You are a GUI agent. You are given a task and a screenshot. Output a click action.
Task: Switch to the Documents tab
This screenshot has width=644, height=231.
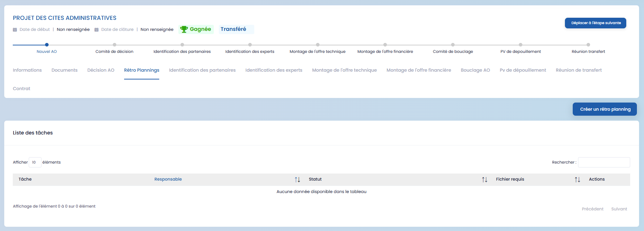65,70
